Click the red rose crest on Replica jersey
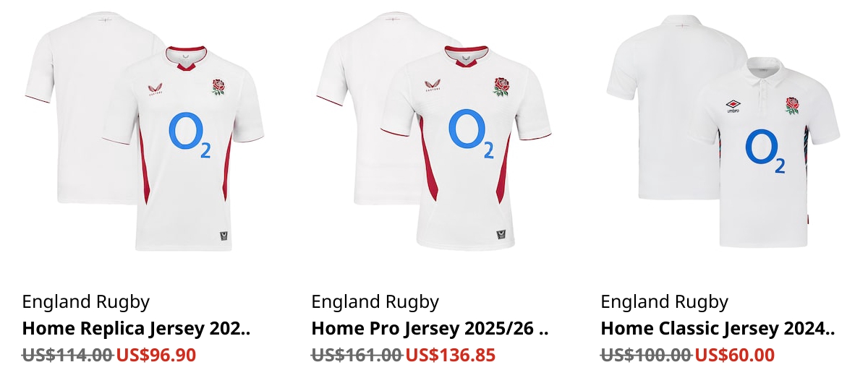 point(218,87)
